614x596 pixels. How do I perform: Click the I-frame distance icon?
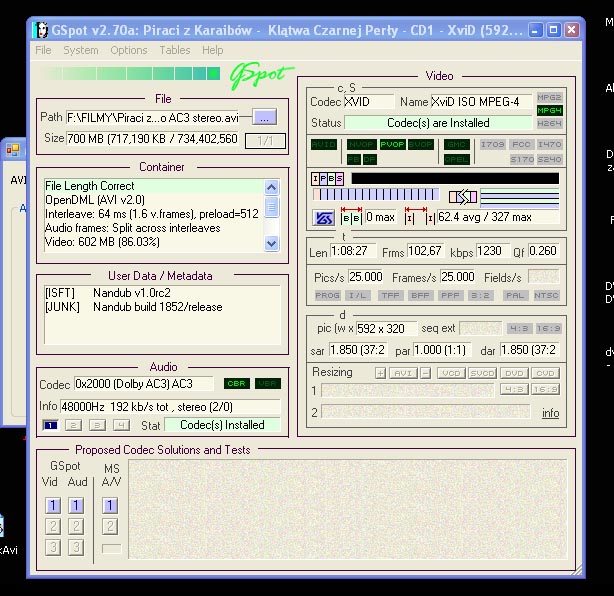[x=419, y=216]
